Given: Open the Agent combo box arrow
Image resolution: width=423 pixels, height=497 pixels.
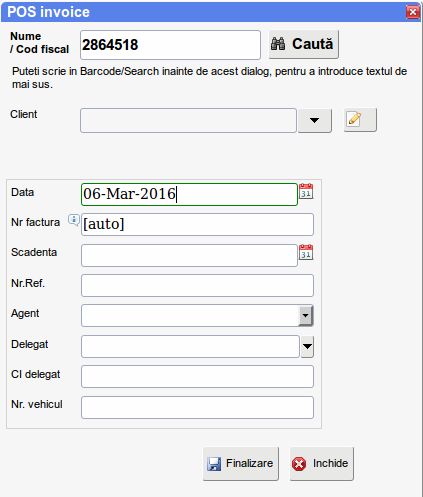Looking at the screenshot, I should pyautogui.click(x=306, y=315).
